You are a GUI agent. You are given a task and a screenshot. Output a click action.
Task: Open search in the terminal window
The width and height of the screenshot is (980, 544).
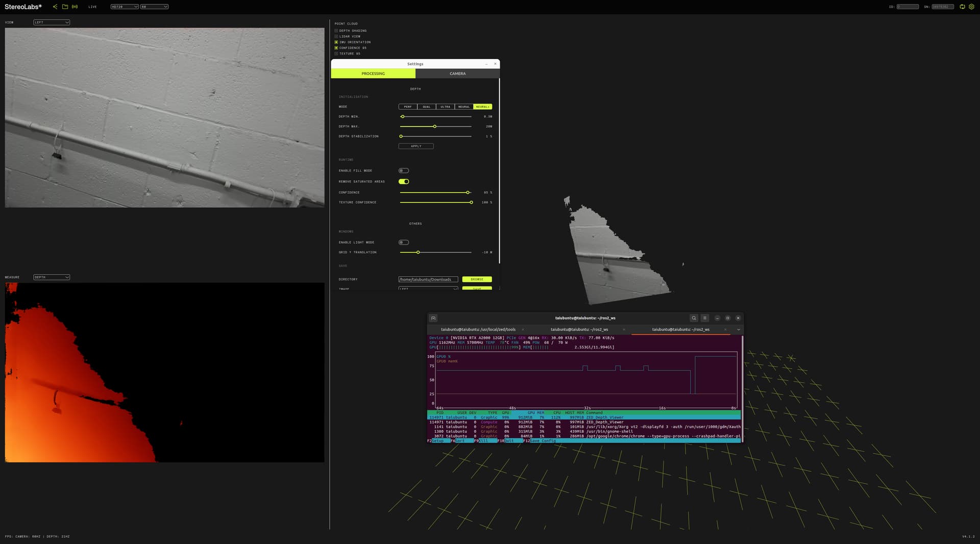click(694, 318)
